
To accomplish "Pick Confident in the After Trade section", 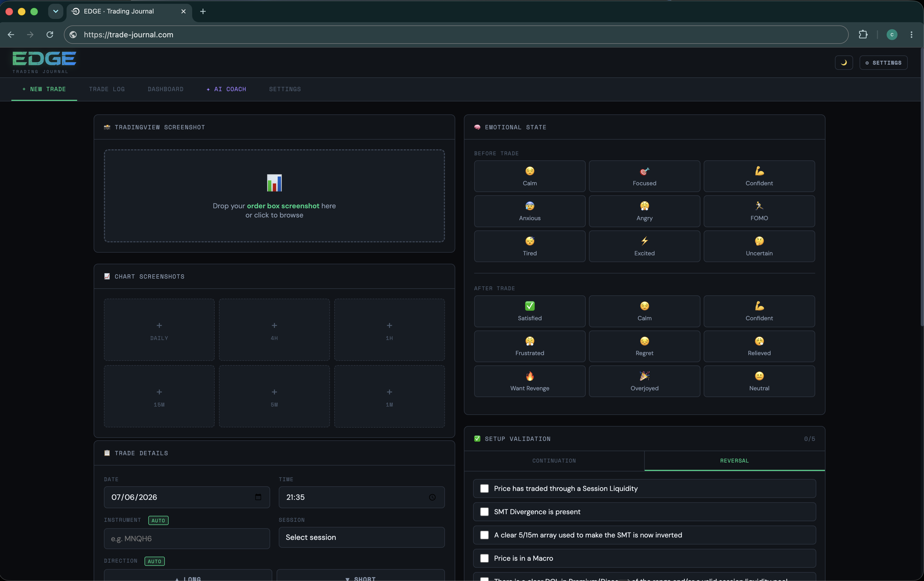I will tap(759, 311).
